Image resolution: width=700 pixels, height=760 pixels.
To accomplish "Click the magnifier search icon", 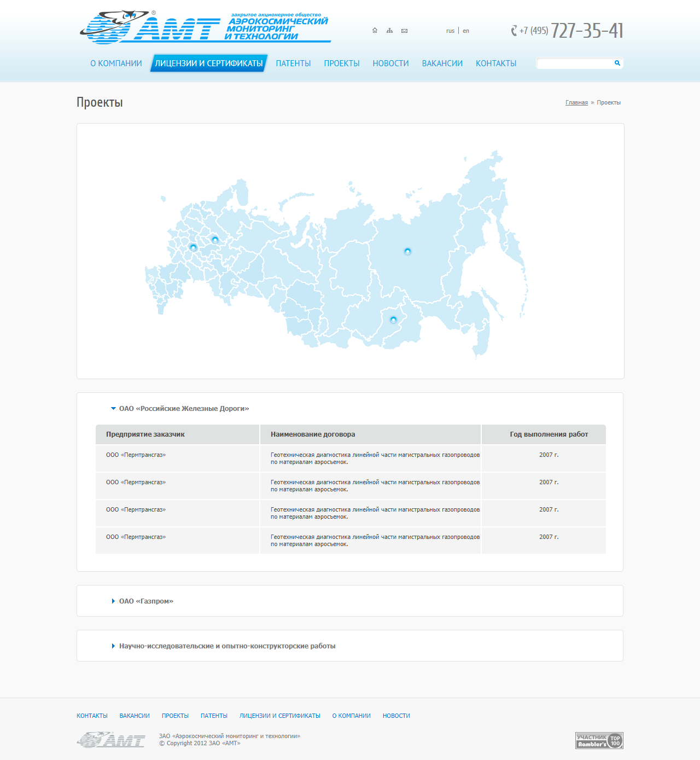I will [617, 63].
